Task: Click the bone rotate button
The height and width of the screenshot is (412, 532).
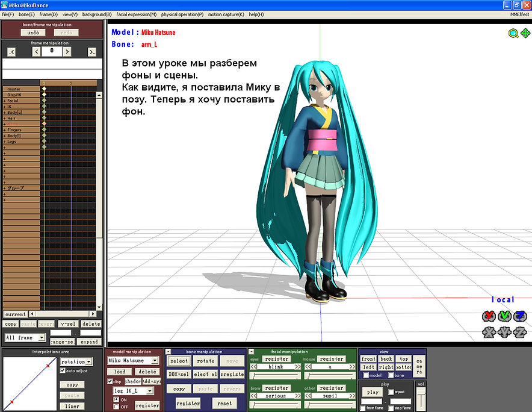Action: [206, 361]
